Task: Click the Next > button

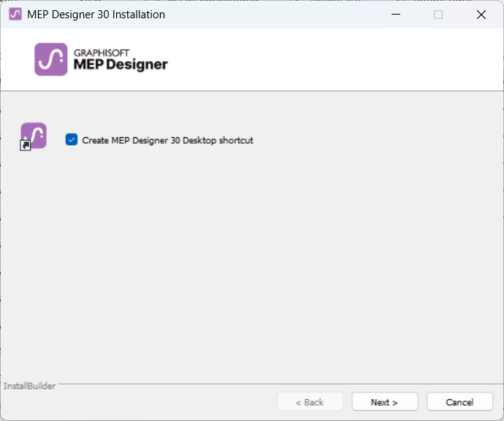Action: coord(385,401)
